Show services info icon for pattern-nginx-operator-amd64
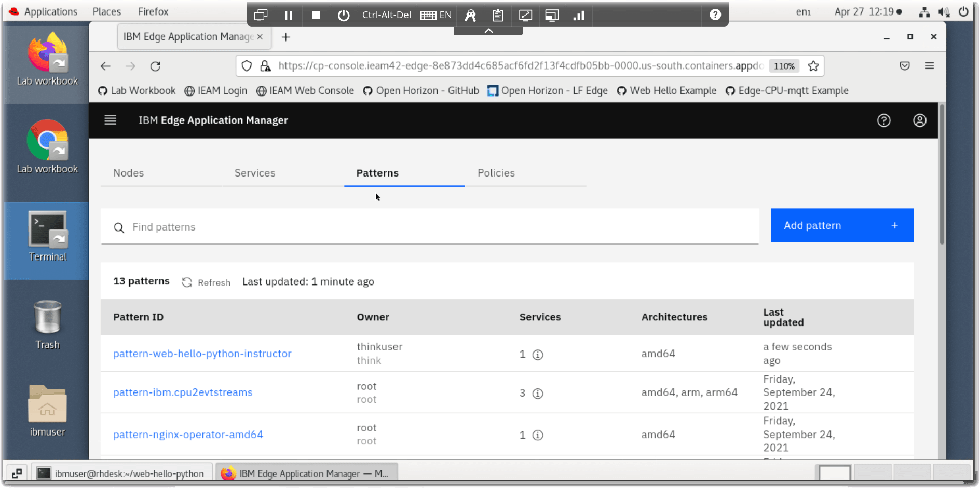Image resolution: width=980 pixels, height=488 pixels. 538,435
